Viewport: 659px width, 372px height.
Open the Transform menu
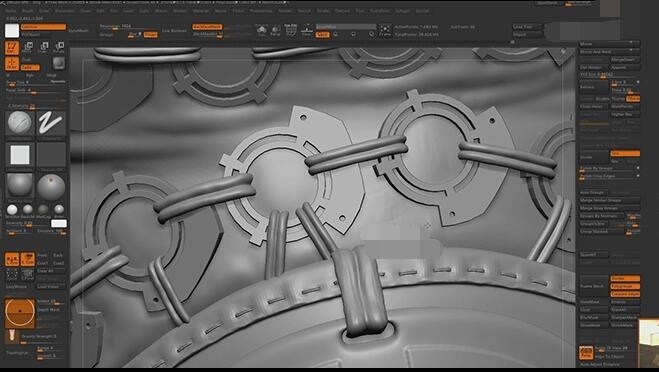pyautogui.click(x=380, y=11)
